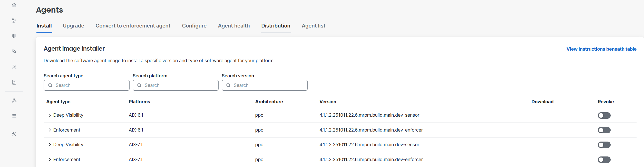This screenshot has width=644, height=167.
Task: Expand the Enforcement AIX-7.1 row
Action: (x=50, y=160)
